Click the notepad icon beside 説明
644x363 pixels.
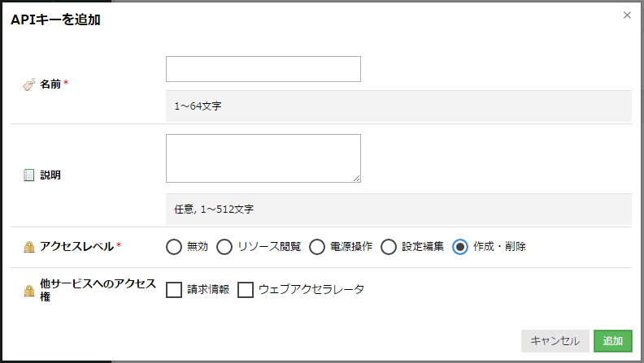click(x=28, y=175)
